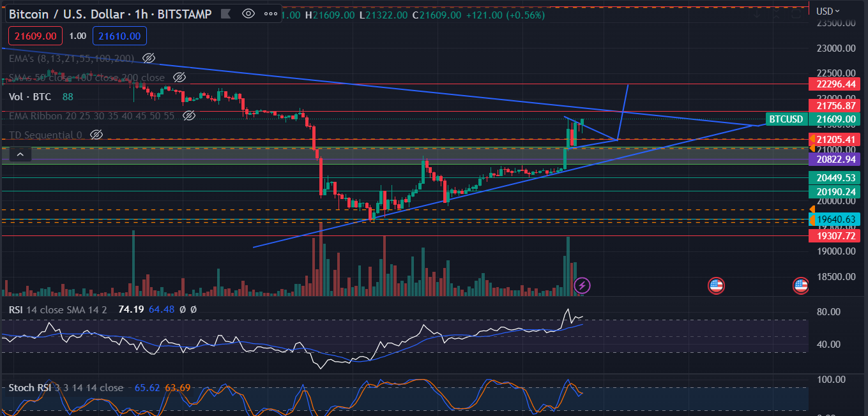Toggle visibility eye of the EMA Ribbon indicator

pos(188,115)
